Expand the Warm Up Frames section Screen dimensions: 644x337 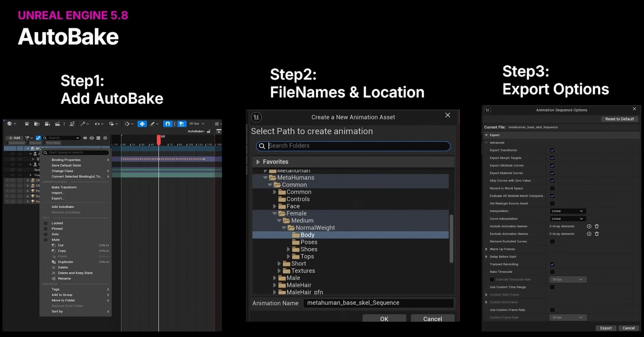pyautogui.click(x=486, y=249)
